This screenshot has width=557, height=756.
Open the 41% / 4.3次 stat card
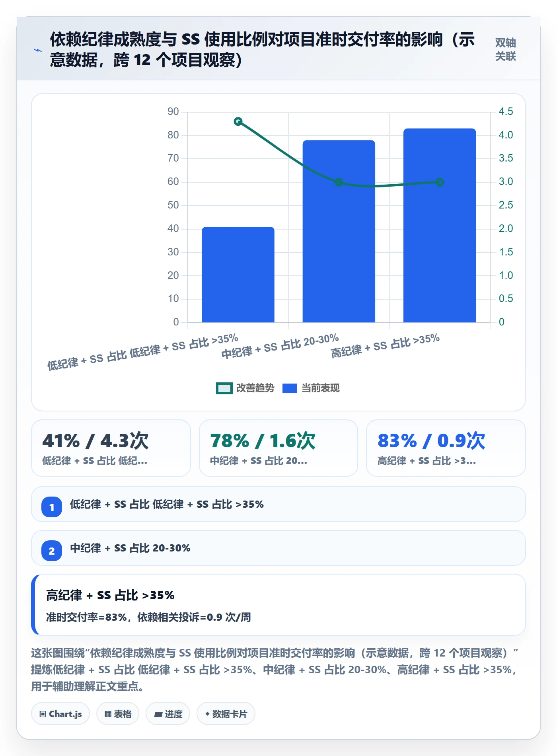(111, 448)
